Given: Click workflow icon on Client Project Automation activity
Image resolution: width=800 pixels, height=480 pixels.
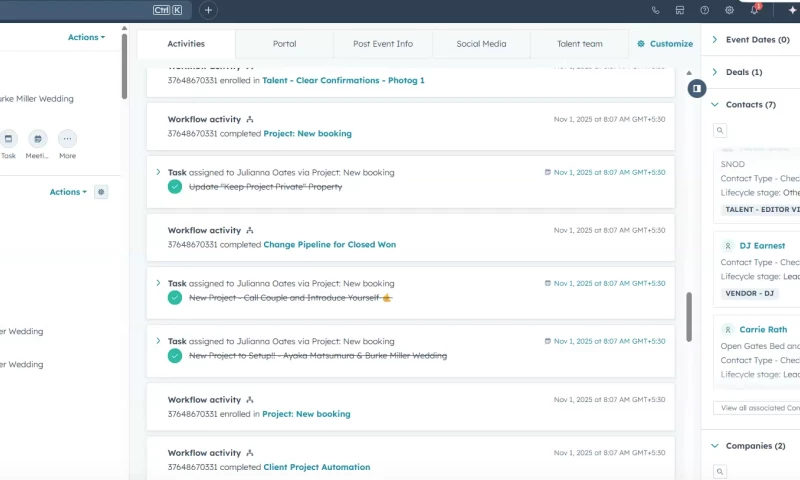Looking at the screenshot, I should pos(249,453).
